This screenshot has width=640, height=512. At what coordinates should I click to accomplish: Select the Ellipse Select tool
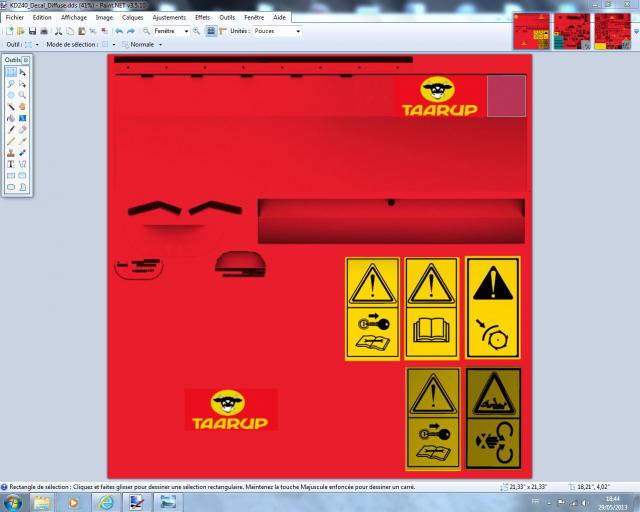point(11,95)
